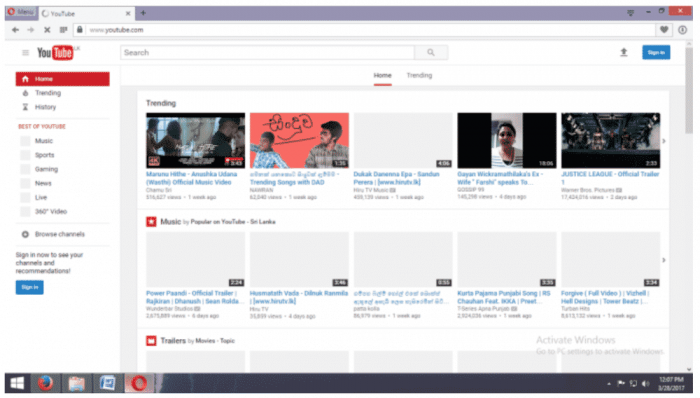Image resolution: width=700 pixels, height=398 pixels.
Task: Click red Music channel icon
Action: pyautogui.click(x=151, y=222)
